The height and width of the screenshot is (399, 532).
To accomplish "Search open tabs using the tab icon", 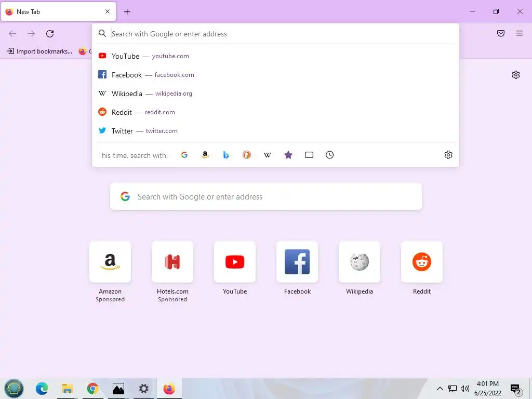I will click(309, 155).
